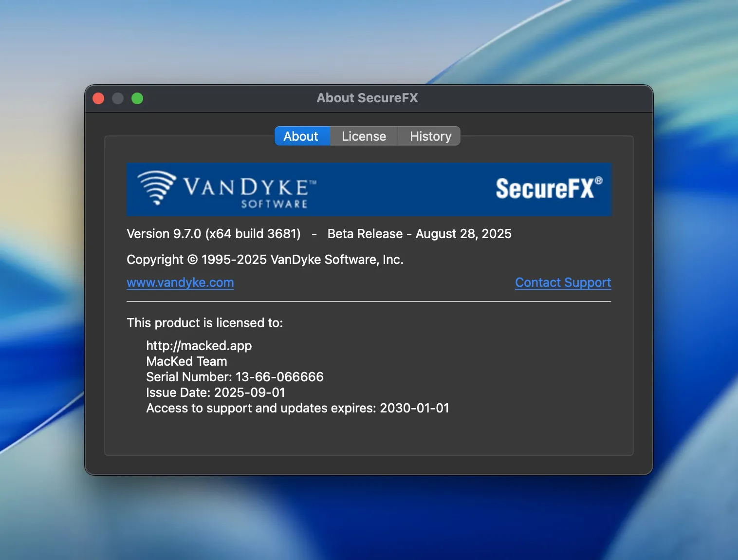Viewport: 738px width, 560px height.
Task: Select the version number text
Action: [x=214, y=234]
